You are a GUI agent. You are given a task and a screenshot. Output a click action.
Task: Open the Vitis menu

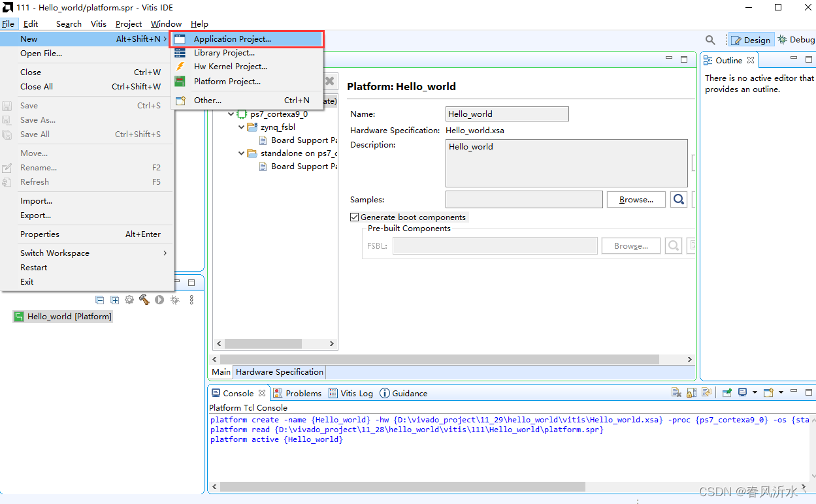click(x=99, y=24)
